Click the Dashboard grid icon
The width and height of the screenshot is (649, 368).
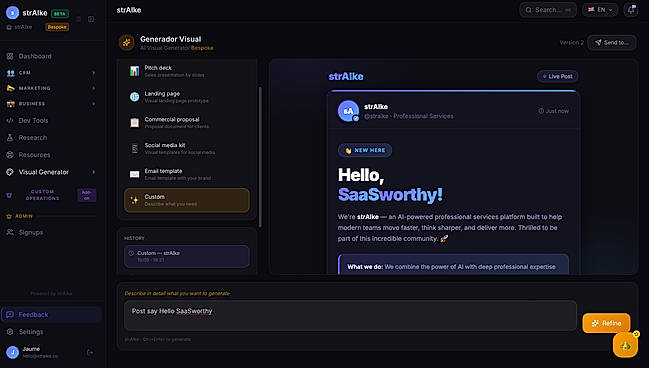coord(10,56)
